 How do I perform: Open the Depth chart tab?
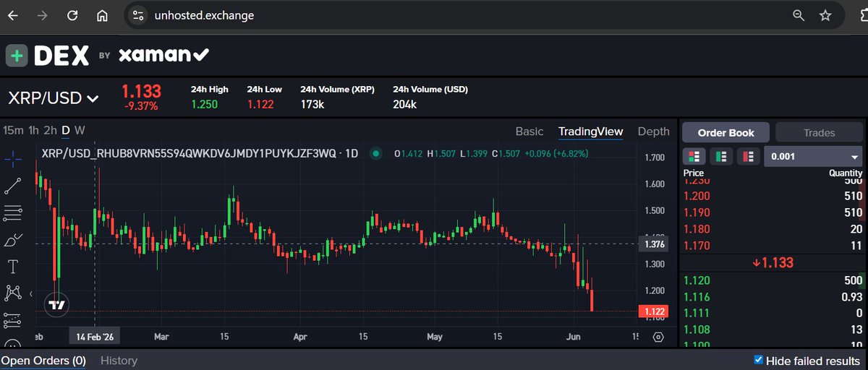[x=653, y=132]
